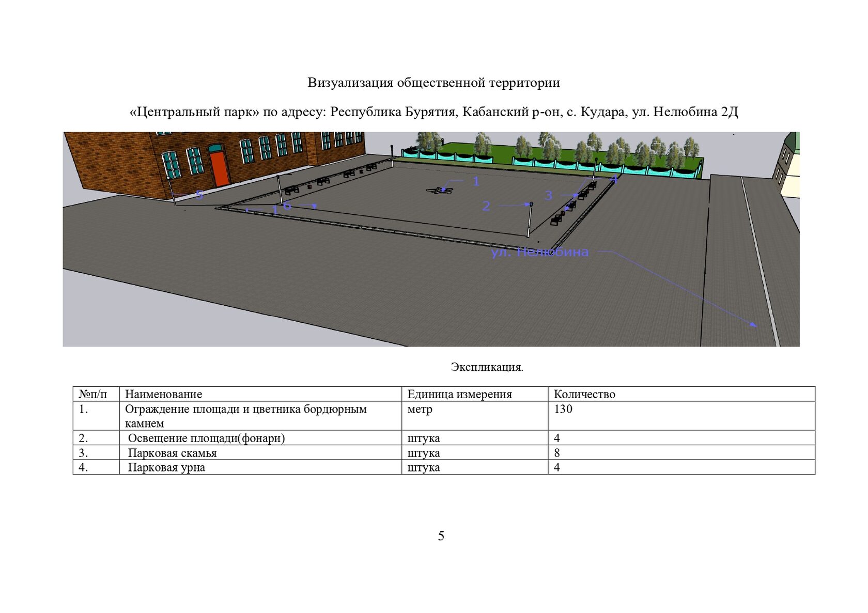Click the row number "2." cell
Image resolution: width=868 pixels, height=613 pixels.
96,438
